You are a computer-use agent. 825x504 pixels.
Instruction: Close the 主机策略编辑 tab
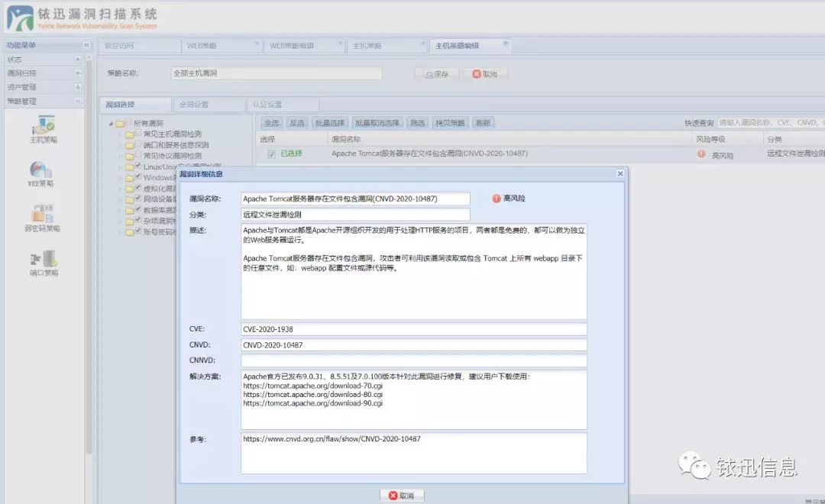505,44
